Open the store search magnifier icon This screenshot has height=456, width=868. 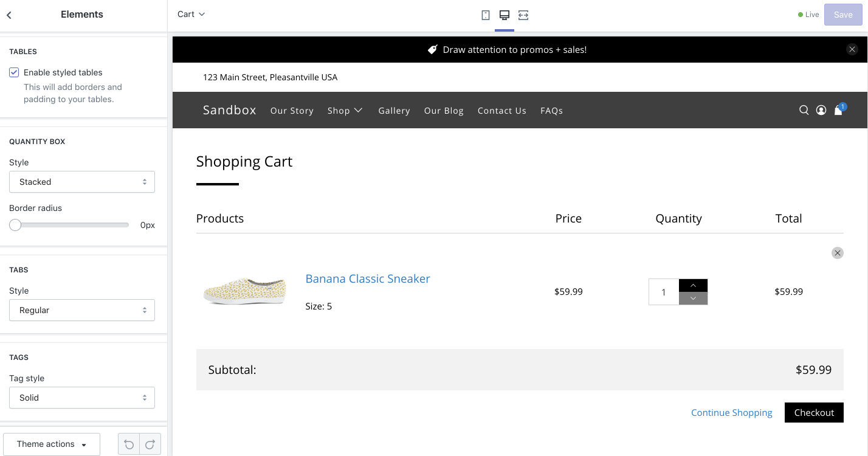click(x=804, y=110)
